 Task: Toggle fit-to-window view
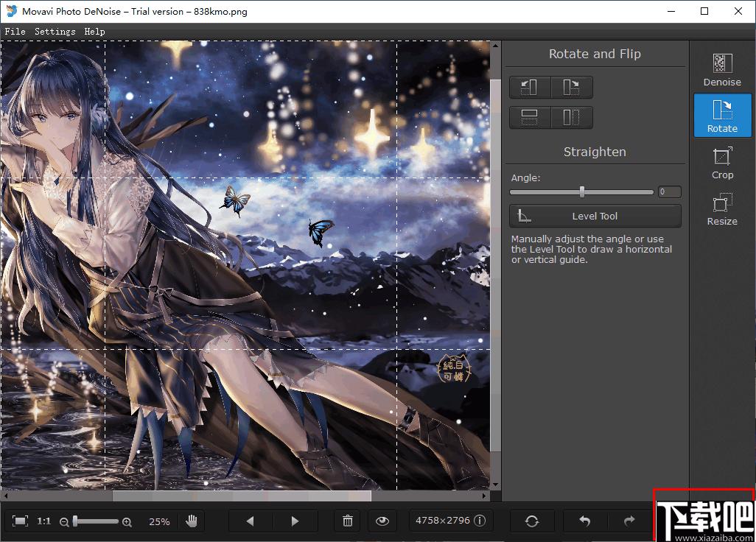point(20,521)
